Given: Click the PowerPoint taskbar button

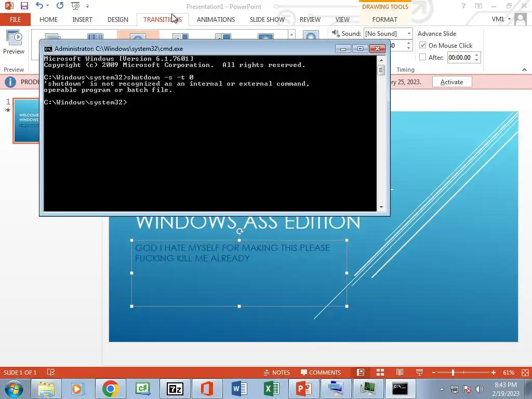Looking at the screenshot, I should click(303, 389).
